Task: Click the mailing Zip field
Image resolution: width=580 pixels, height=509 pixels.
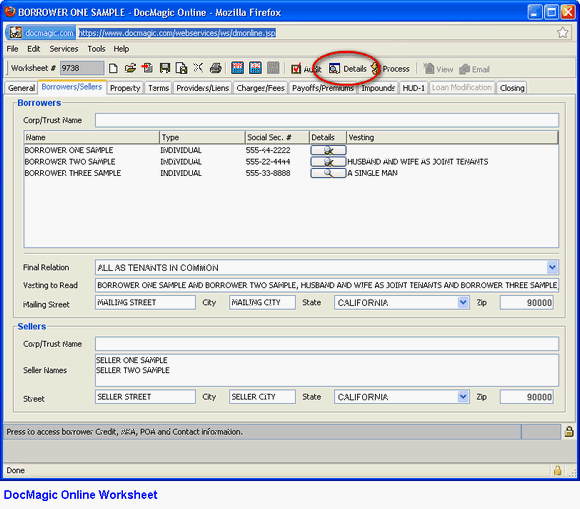Action: [x=526, y=303]
